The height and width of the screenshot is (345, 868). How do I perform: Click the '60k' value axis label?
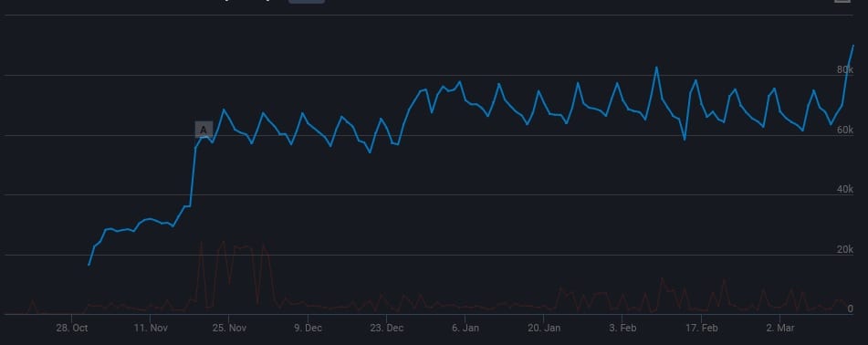tap(845, 130)
